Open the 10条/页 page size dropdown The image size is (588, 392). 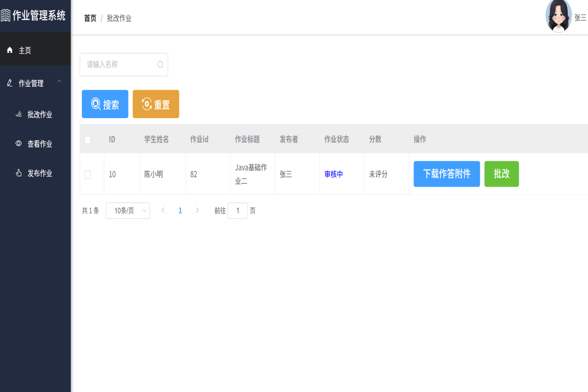click(x=127, y=211)
